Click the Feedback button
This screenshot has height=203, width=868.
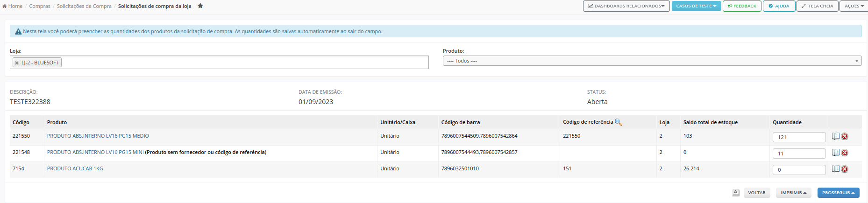[742, 6]
